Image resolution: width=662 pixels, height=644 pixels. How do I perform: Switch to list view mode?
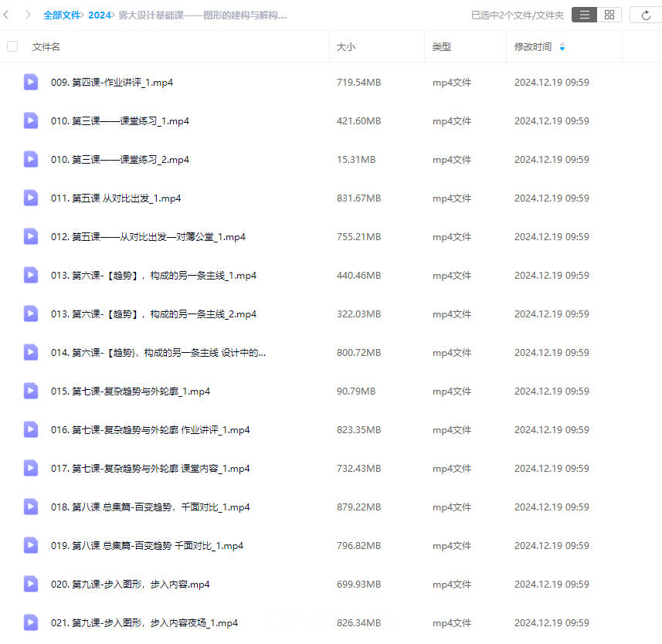[584, 15]
